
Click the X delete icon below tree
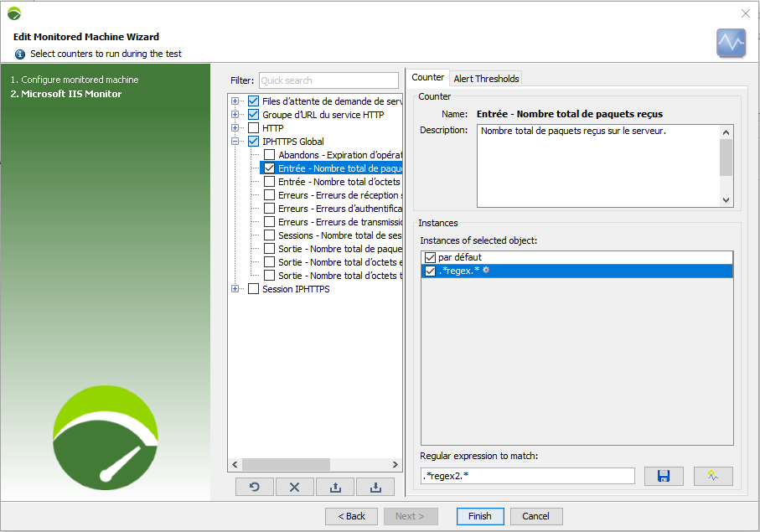point(295,487)
